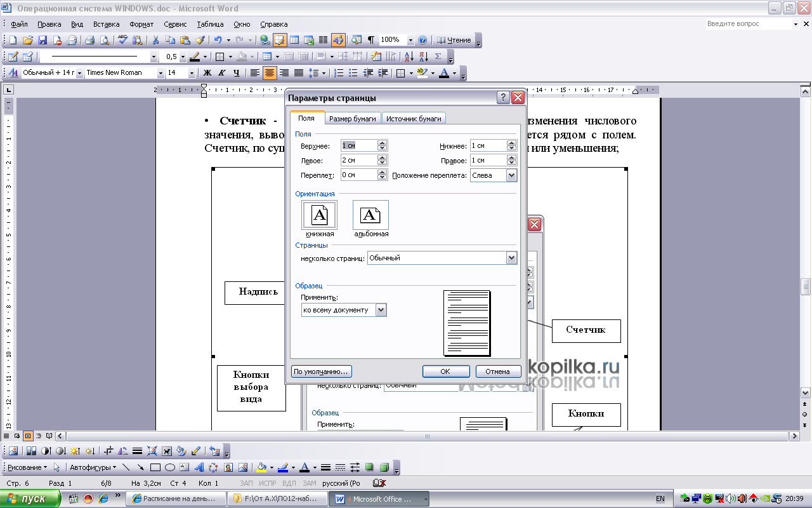Image resolution: width=812 pixels, height=508 pixels.
Task: Open the Рисование drawing menu button
Action: pyautogui.click(x=27, y=467)
